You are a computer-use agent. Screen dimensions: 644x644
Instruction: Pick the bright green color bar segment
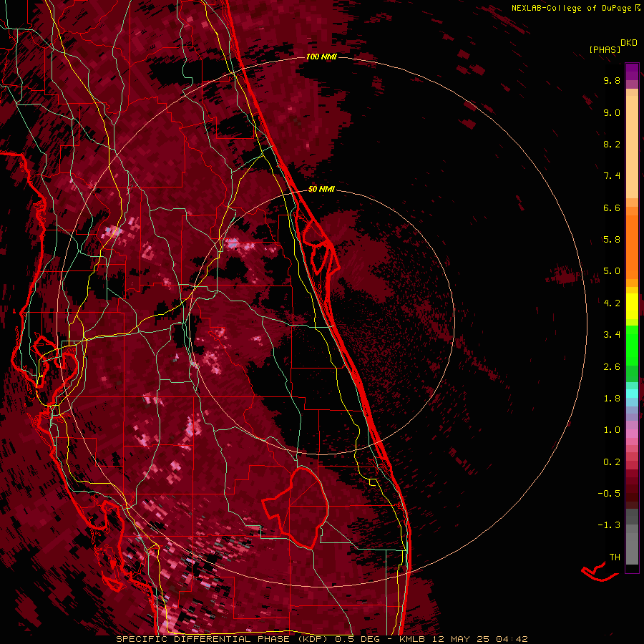coord(632,346)
